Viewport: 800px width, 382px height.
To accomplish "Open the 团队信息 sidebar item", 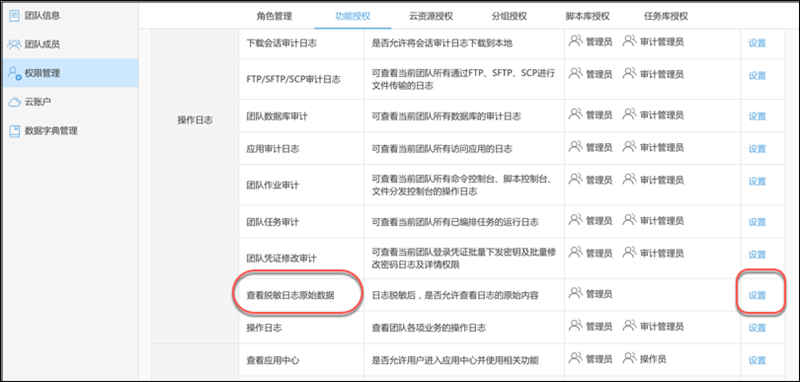I will tap(69, 15).
